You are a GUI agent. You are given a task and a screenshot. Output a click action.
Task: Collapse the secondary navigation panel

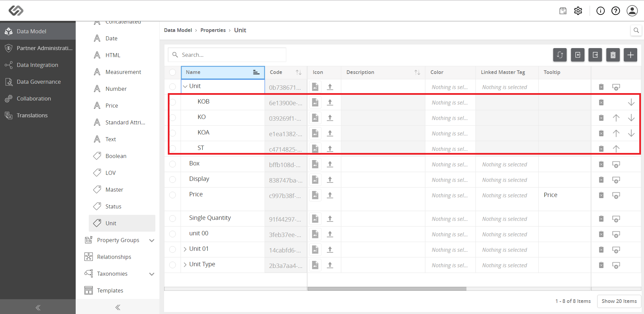pyautogui.click(x=117, y=307)
